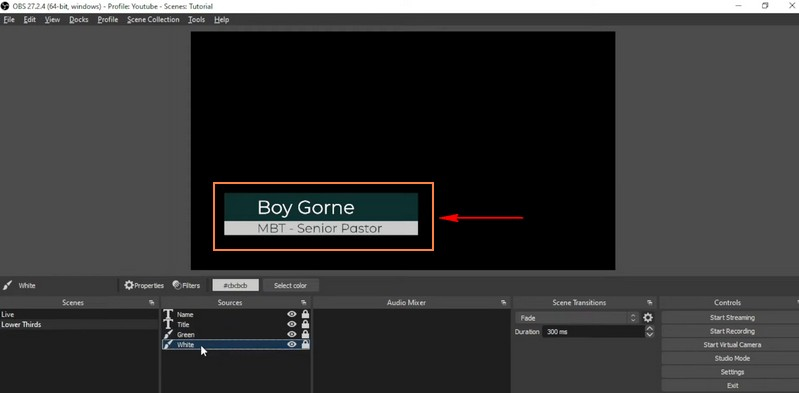
Task: Click the Select color button
Action: tap(290, 285)
